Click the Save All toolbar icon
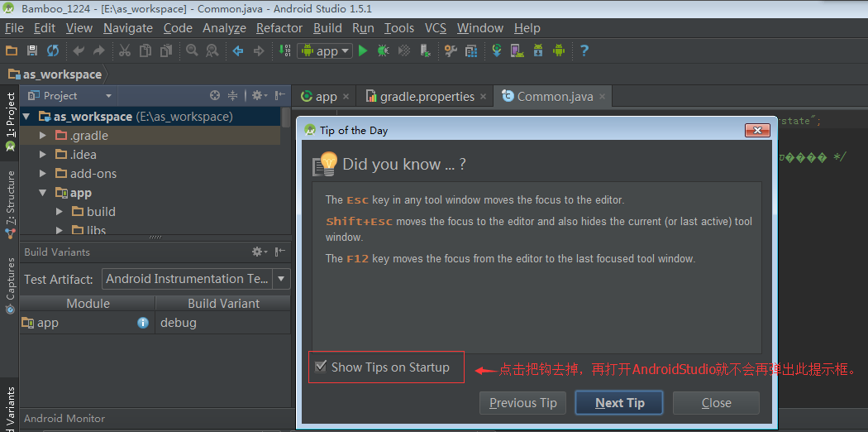Screen dimensions: 868x432 click(32, 51)
